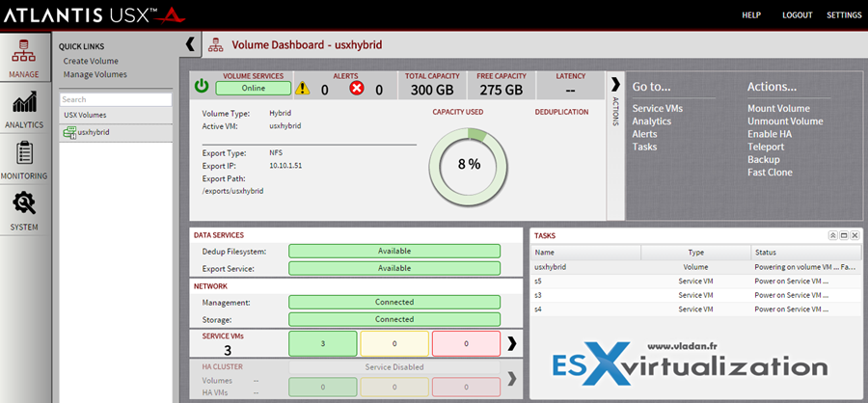Click Unmount Volume action
The height and width of the screenshot is (403, 868).
pyautogui.click(x=785, y=121)
